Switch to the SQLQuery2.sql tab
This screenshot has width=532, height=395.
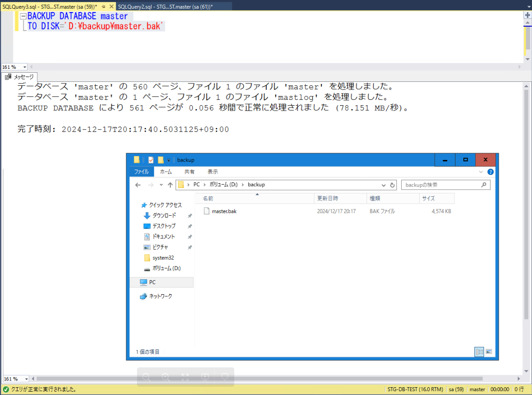point(165,6)
